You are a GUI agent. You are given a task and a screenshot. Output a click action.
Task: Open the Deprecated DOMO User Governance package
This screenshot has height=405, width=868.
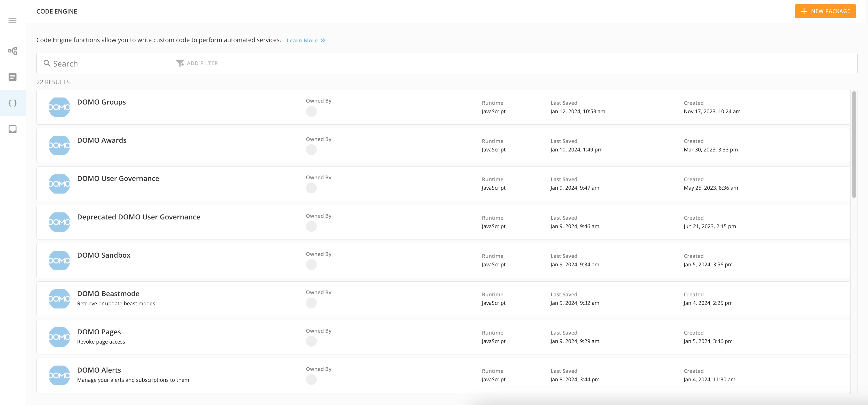[139, 217]
